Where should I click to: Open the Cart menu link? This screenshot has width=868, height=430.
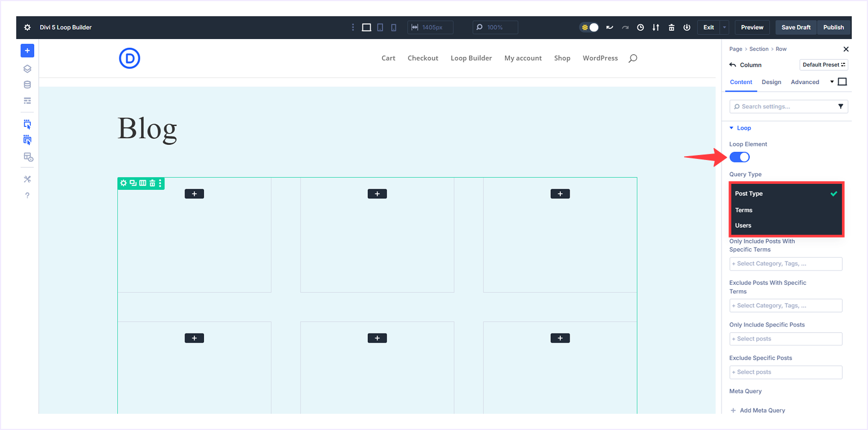[x=388, y=58]
